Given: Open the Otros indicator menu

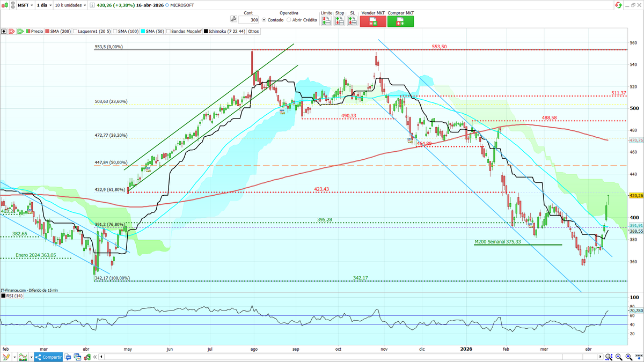Looking at the screenshot, I should [x=253, y=31].
